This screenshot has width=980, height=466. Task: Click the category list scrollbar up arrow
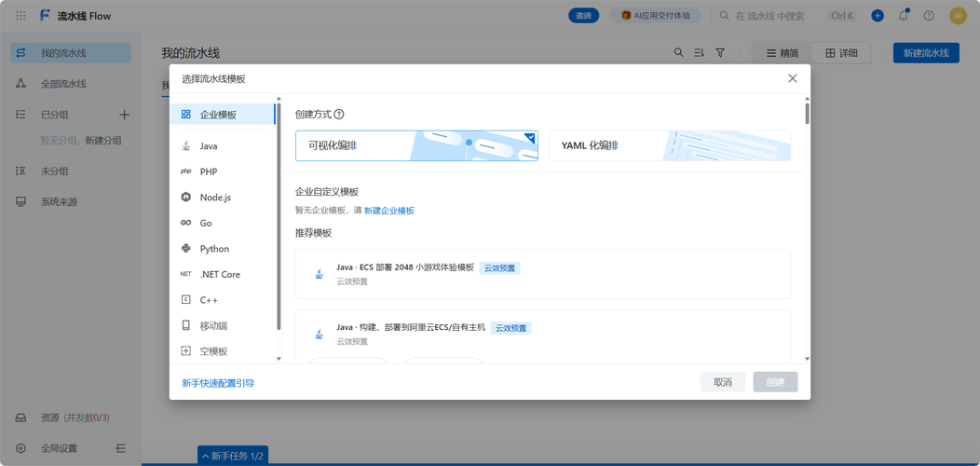[279, 98]
